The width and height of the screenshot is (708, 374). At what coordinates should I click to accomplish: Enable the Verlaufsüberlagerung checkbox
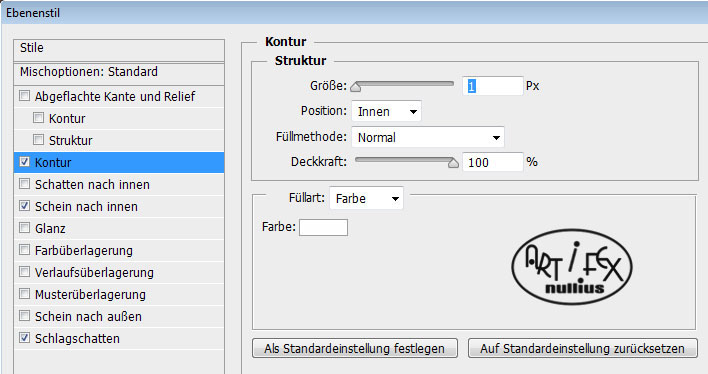tap(24, 272)
